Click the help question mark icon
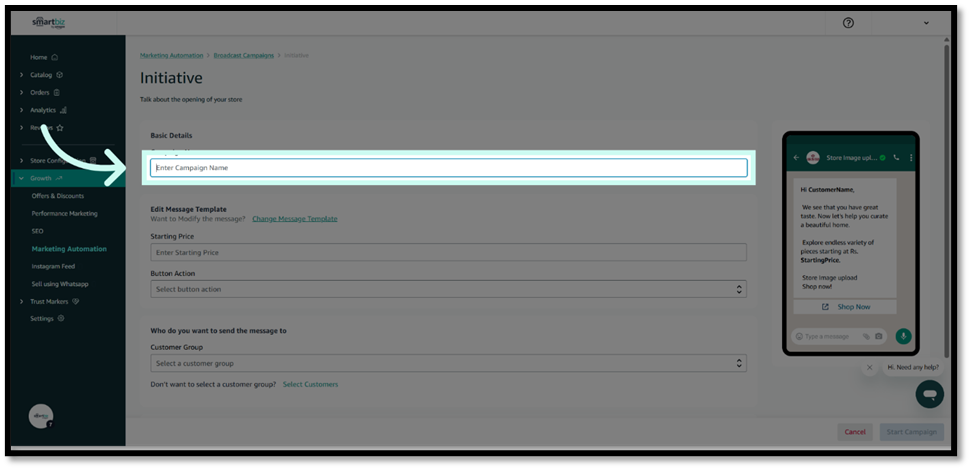The height and width of the screenshot is (469, 970). (x=849, y=23)
